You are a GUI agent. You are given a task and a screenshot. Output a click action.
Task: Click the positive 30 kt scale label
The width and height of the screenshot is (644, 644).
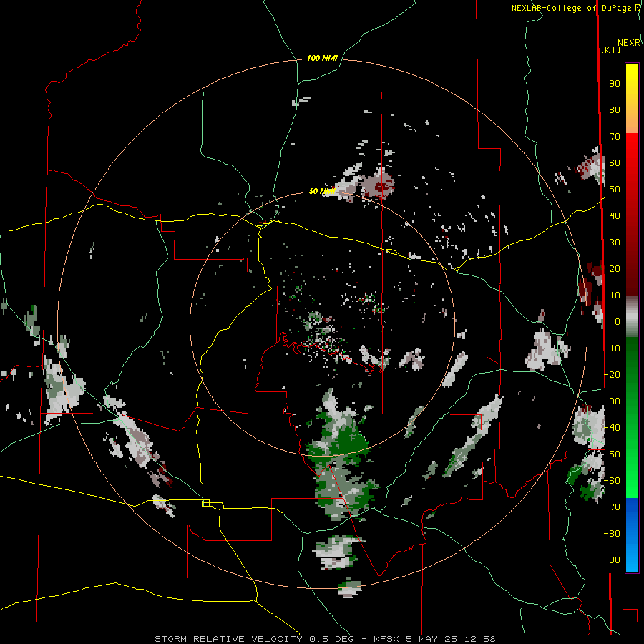tap(615, 243)
